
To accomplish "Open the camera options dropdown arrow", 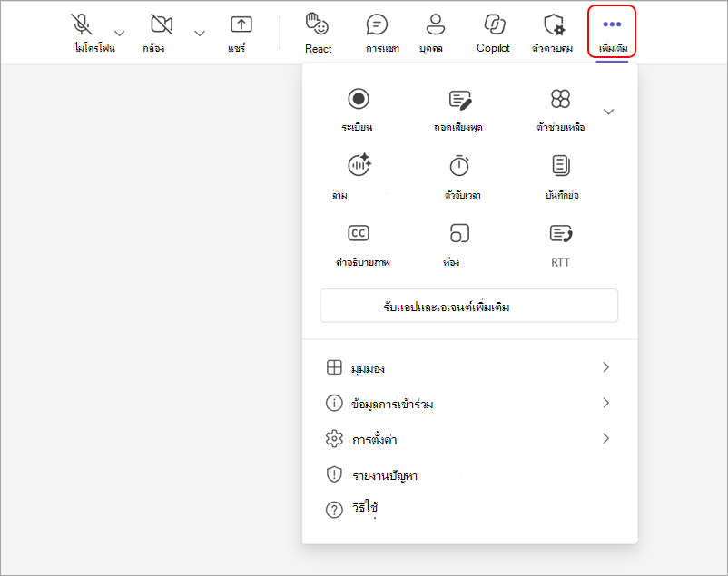I will pos(200,34).
